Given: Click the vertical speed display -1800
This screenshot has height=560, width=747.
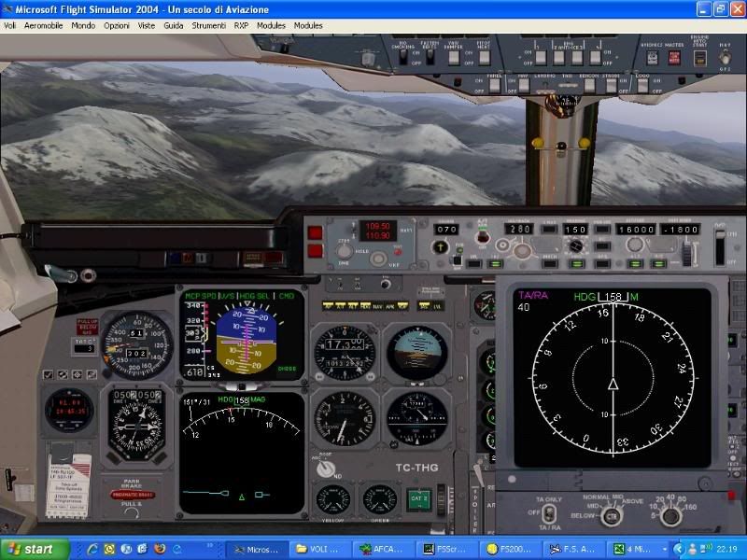Looking at the screenshot, I should click(x=680, y=229).
